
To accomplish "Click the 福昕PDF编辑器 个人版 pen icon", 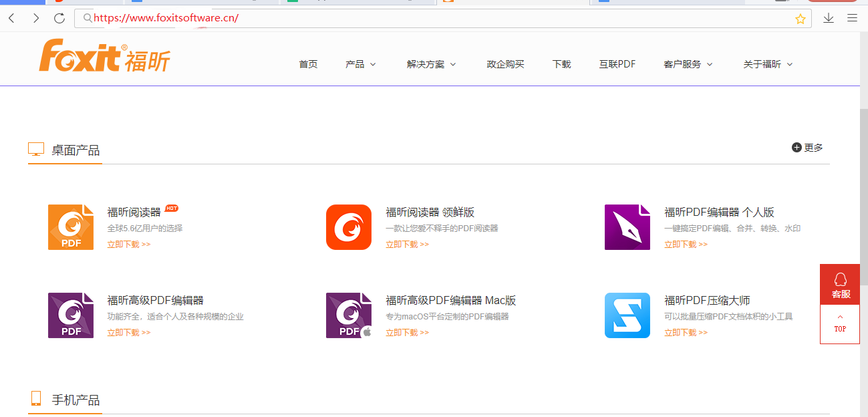I will point(627,227).
